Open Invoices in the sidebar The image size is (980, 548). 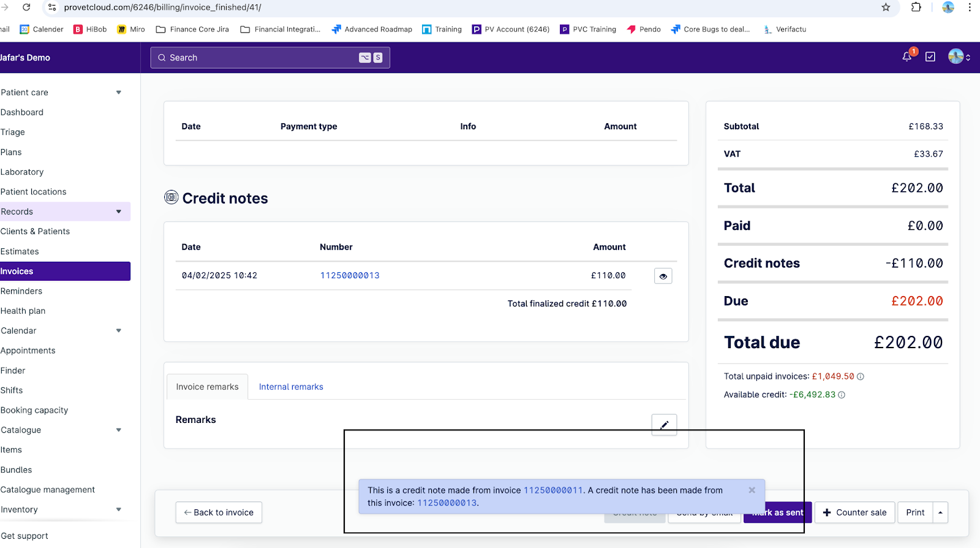tap(65, 271)
